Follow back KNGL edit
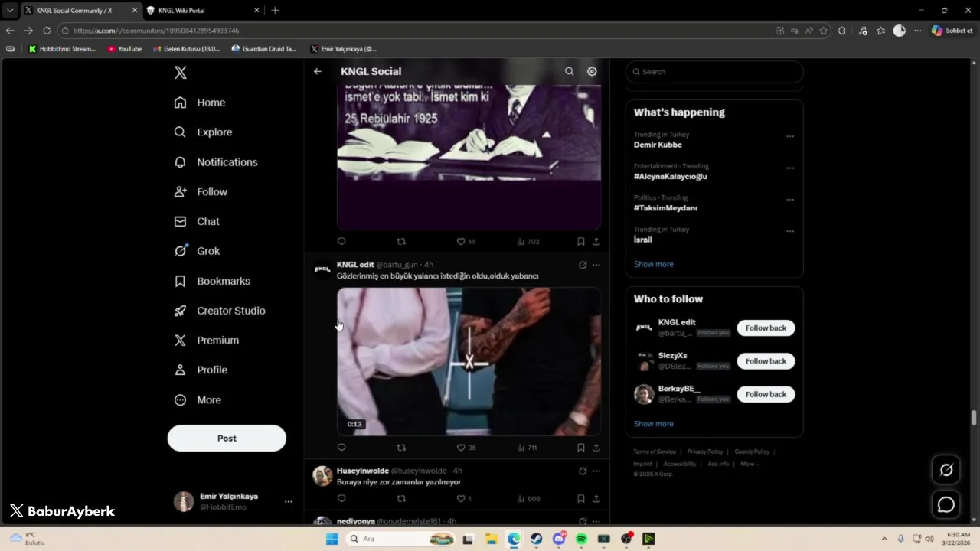 pyautogui.click(x=766, y=328)
